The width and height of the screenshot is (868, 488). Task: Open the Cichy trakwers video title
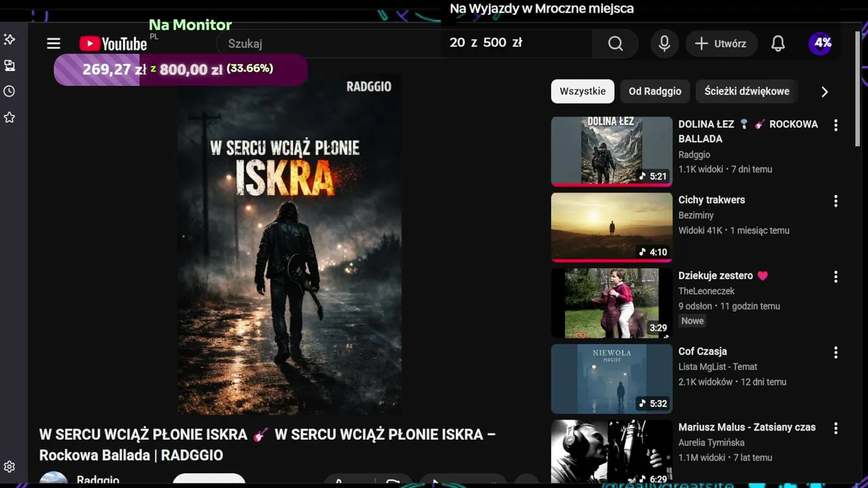[711, 200]
